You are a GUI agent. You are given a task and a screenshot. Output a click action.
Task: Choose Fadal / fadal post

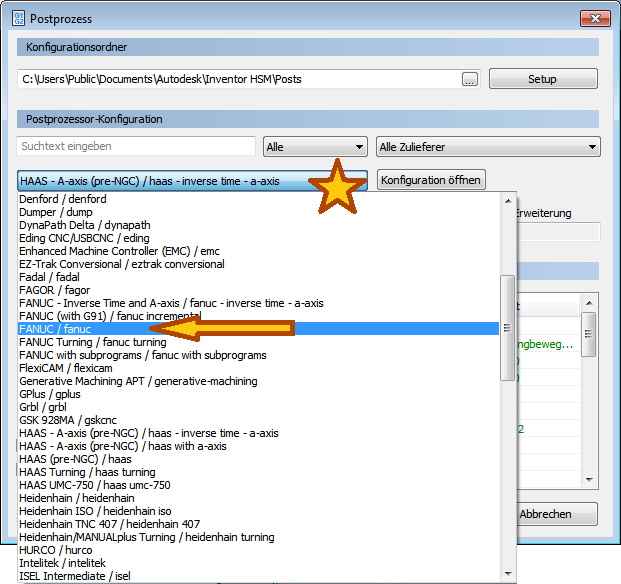(258, 277)
